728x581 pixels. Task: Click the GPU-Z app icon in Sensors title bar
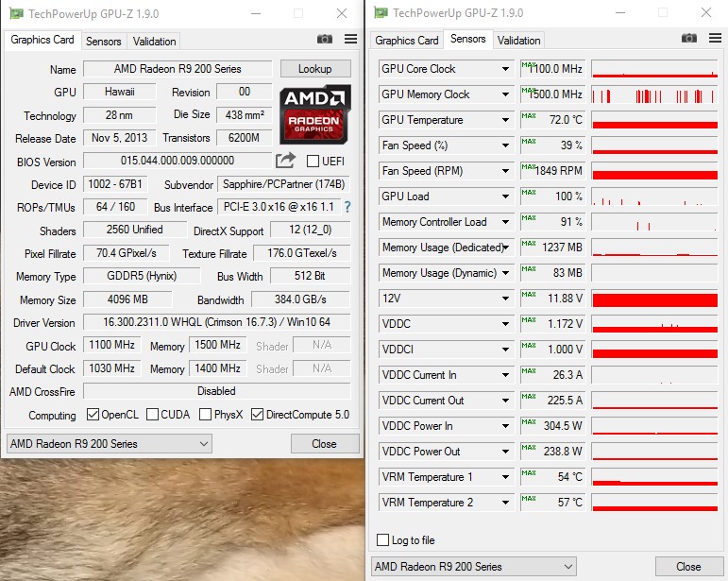(381, 12)
